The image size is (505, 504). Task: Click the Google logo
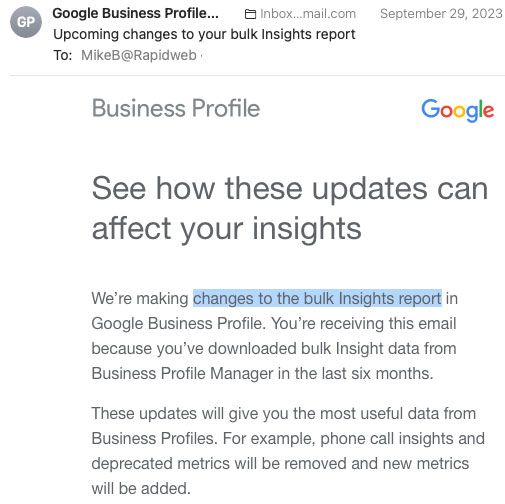tap(457, 110)
